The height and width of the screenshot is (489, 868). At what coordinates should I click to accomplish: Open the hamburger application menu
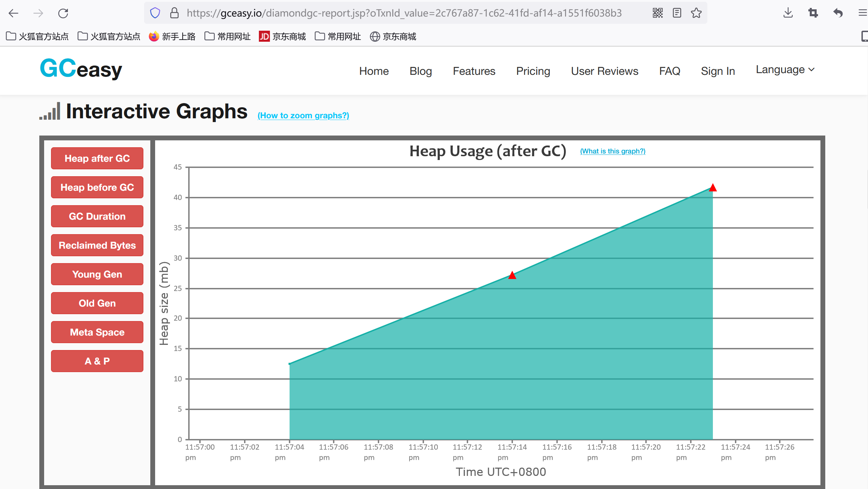[x=863, y=13]
